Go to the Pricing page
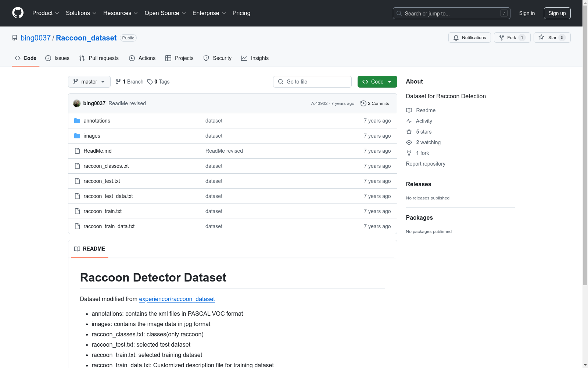The image size is (588, 368). coord(241,13)
